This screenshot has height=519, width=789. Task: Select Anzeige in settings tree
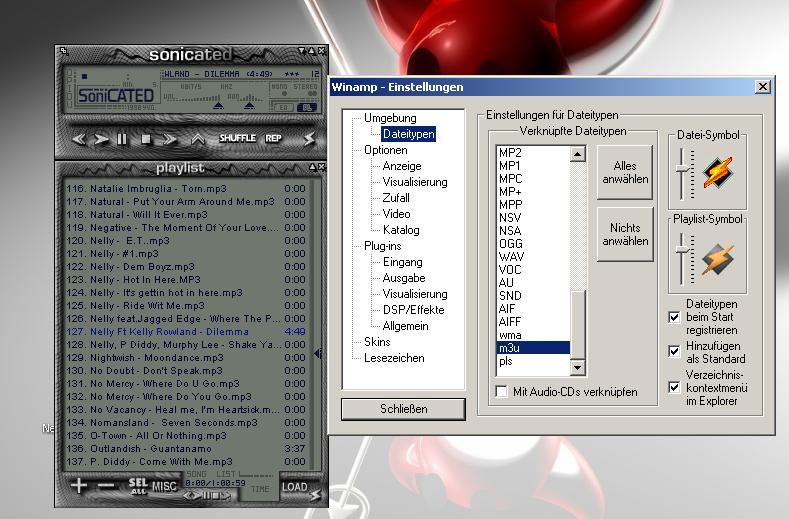point(402,166)
